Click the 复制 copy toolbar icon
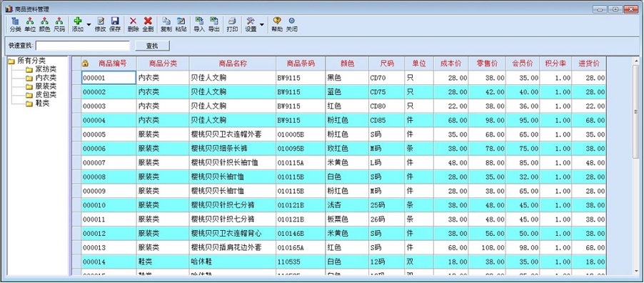This screenshot has height=283, width=644. [x=166, y=25]
